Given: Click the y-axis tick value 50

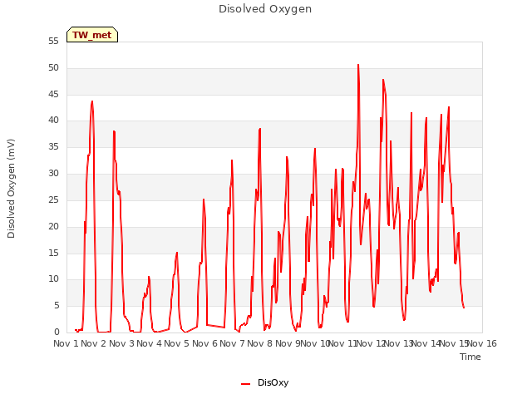Looking at the screenshot, I should (53, 68).
